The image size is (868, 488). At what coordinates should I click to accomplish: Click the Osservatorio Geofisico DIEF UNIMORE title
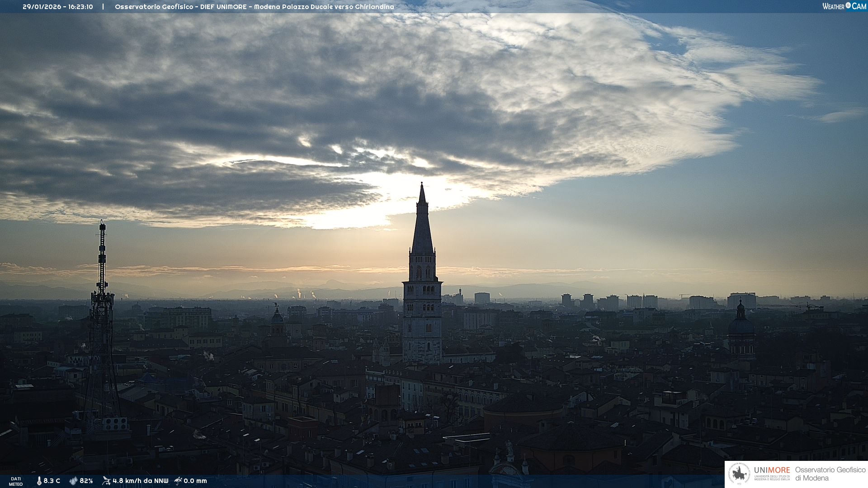(x=254, y=7)
